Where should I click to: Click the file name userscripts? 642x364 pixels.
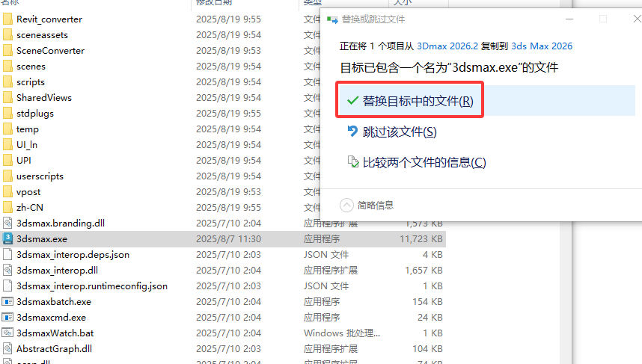[40, 176]
